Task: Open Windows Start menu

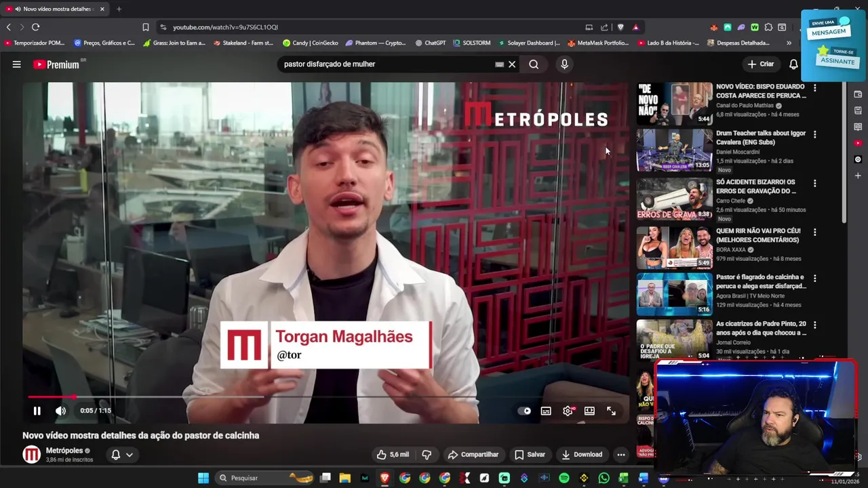Action: (x=203, y=478)
